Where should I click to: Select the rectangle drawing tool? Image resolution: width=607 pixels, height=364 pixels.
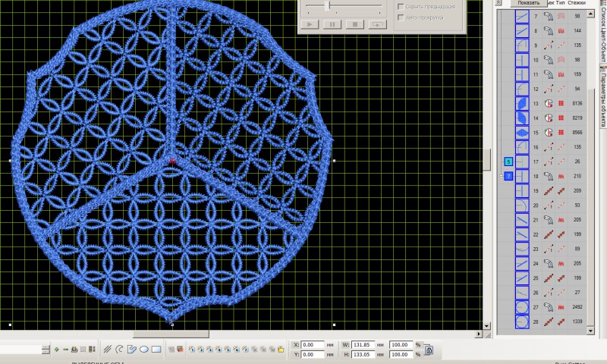click(156, 350)
